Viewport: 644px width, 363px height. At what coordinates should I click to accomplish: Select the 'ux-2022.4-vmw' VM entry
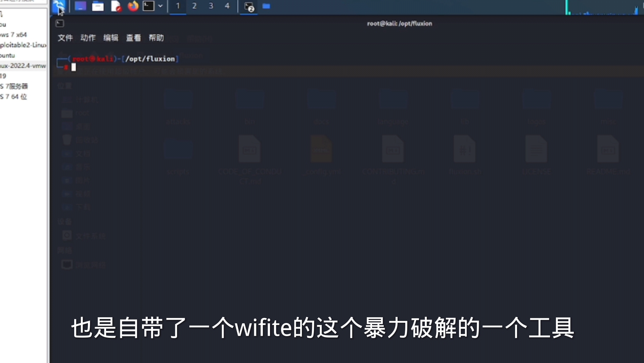23,66
